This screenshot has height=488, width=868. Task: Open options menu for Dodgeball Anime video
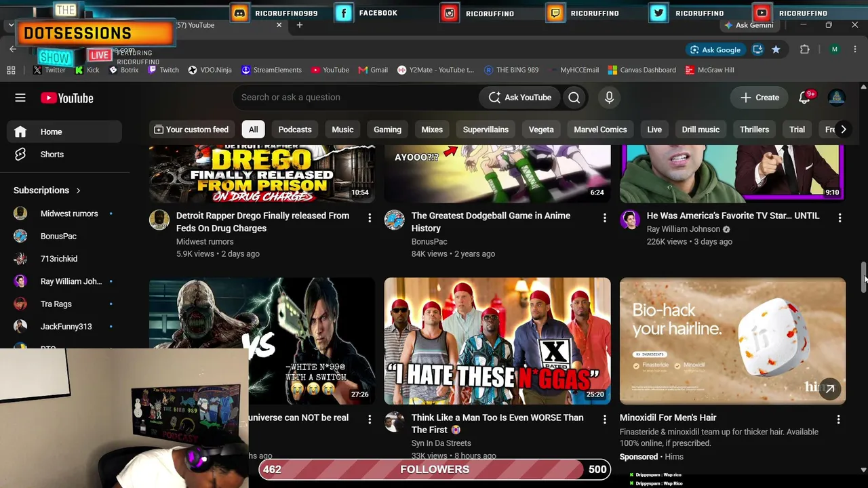tap(605, 218)
